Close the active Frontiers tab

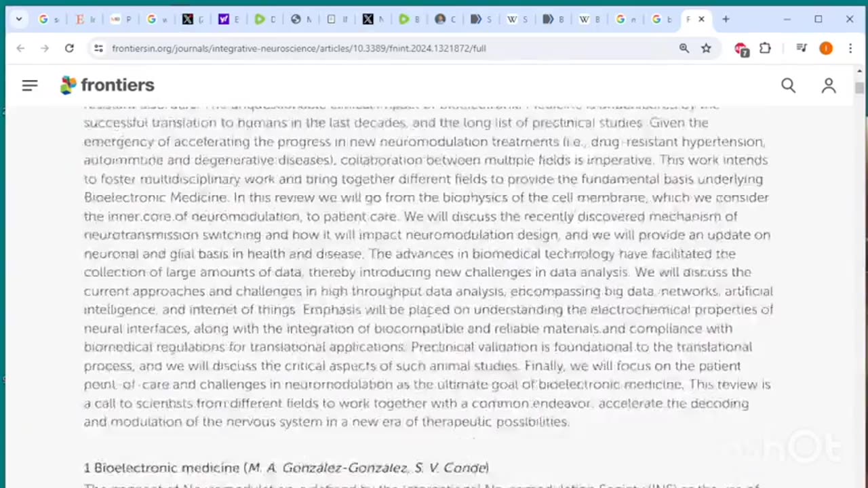[x=701, y=19]
